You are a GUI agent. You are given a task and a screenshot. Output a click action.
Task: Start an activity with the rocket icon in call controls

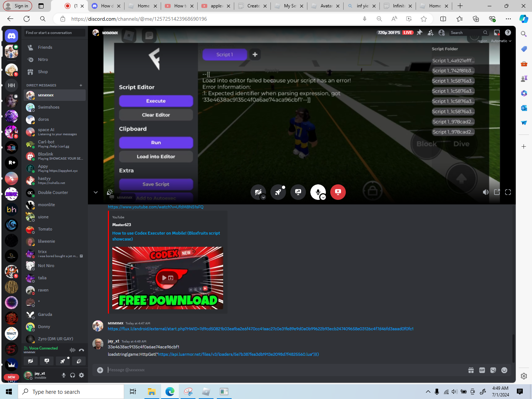click(x=278, y=192)
